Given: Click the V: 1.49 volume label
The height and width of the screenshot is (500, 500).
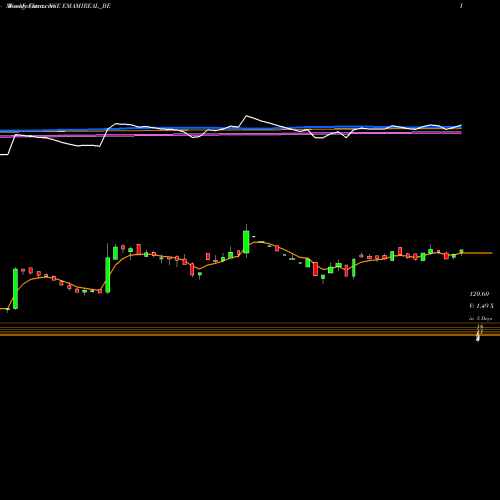Looking at the screenshot, I should [481, 306].
